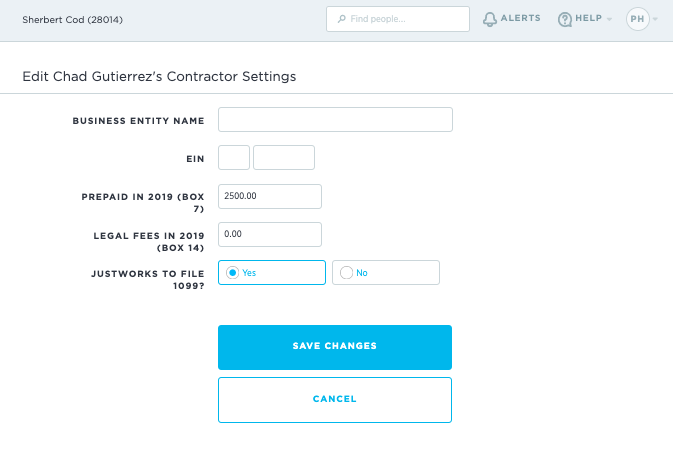Click the Prepaid in 2019 amount field
The image size is (673, 454).
(x=270, y=197)
